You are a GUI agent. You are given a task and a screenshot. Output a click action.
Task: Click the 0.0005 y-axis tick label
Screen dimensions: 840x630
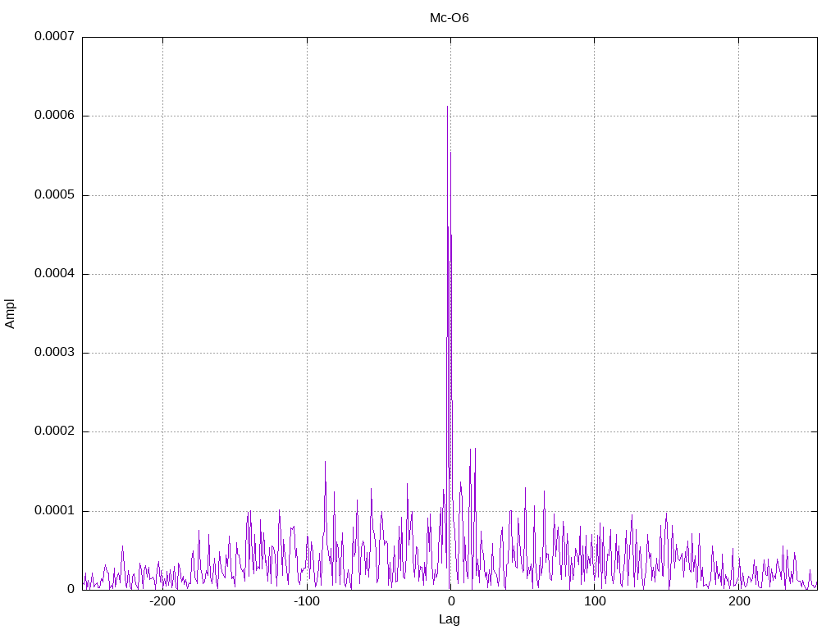[54, 194]
